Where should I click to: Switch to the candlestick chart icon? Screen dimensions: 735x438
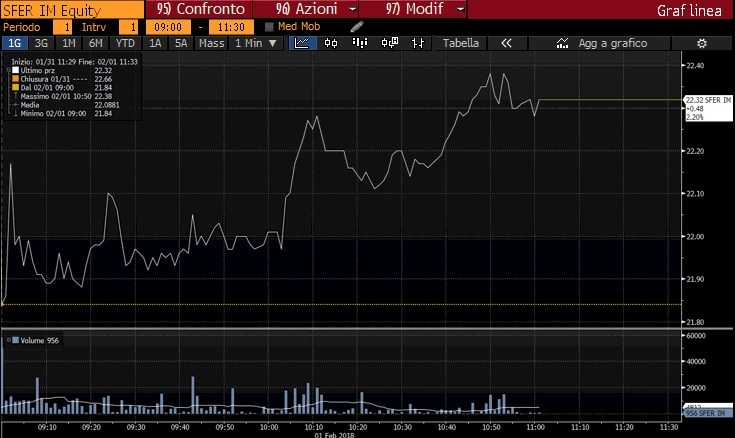pos(332,43)
